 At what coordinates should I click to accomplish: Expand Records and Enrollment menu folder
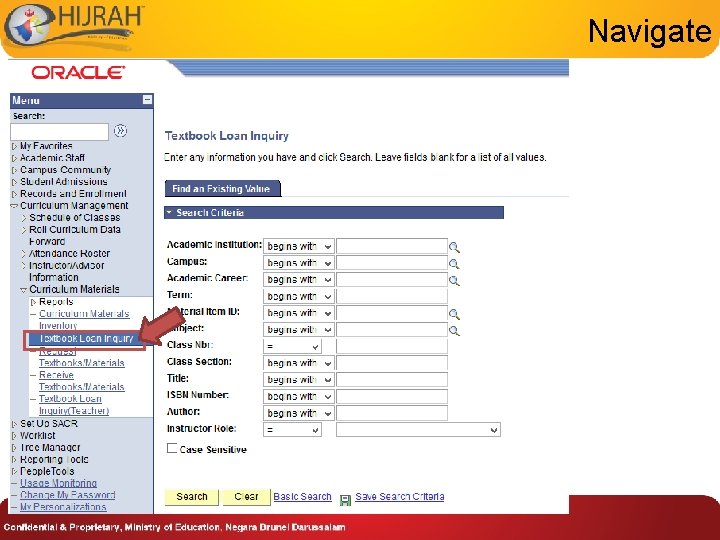pyautogui.click(x=14, y=194)
